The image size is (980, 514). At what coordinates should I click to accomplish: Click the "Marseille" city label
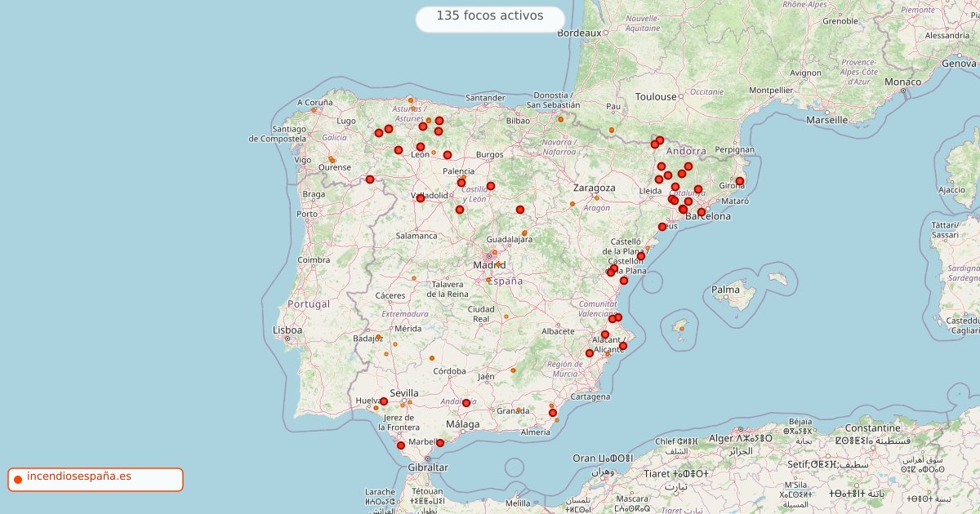coord(826,119)
